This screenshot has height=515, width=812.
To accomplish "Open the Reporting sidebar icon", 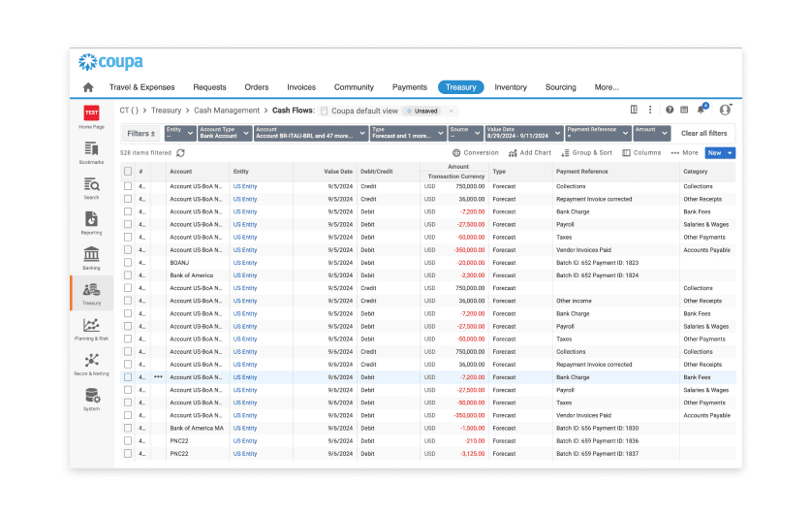I will click(91, 222).
